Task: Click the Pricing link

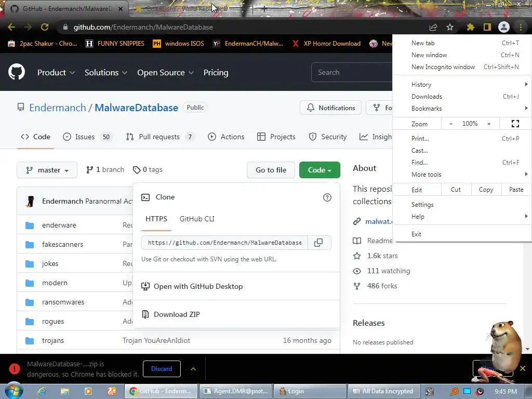Action: tap(216, 73)
